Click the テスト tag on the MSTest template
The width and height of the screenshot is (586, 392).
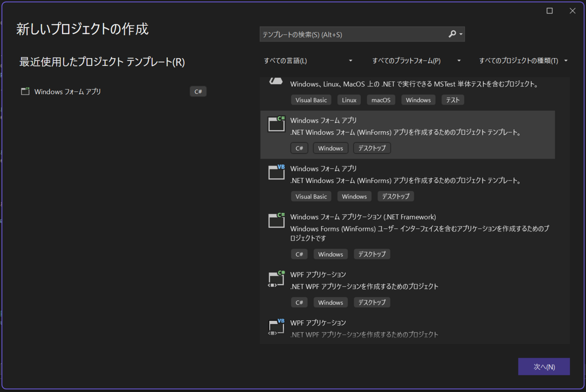(452, 100)
